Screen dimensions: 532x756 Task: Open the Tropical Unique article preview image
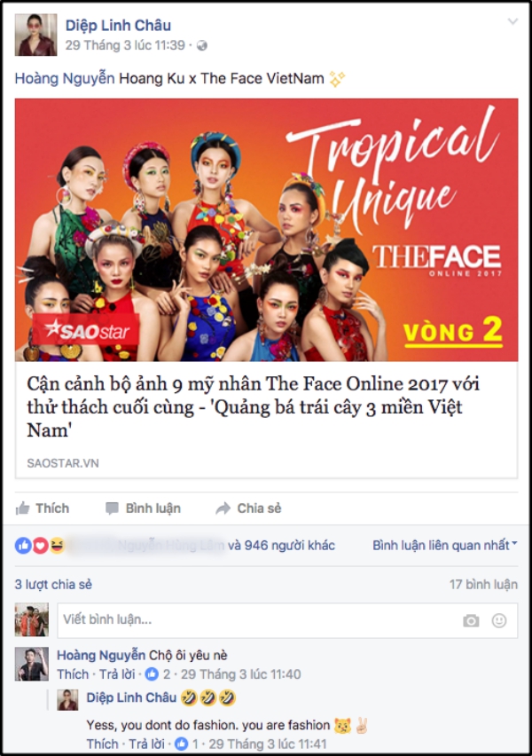(x=267, y=230)
